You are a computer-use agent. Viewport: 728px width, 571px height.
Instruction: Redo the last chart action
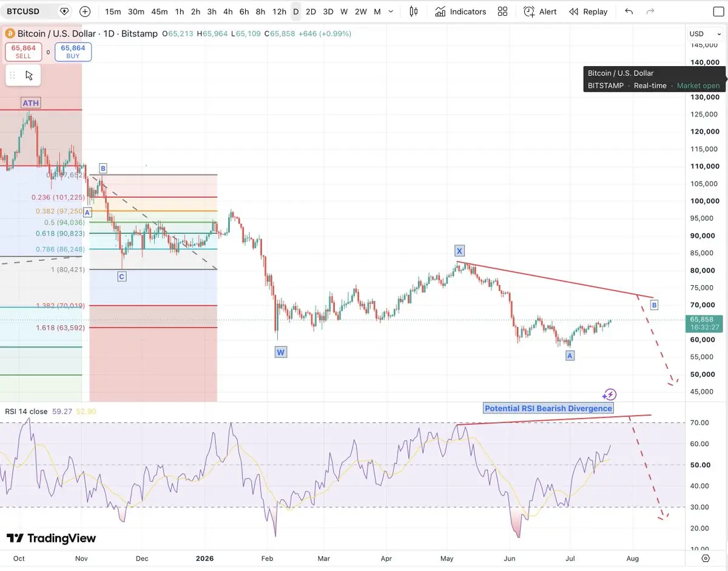pos(650,12)
